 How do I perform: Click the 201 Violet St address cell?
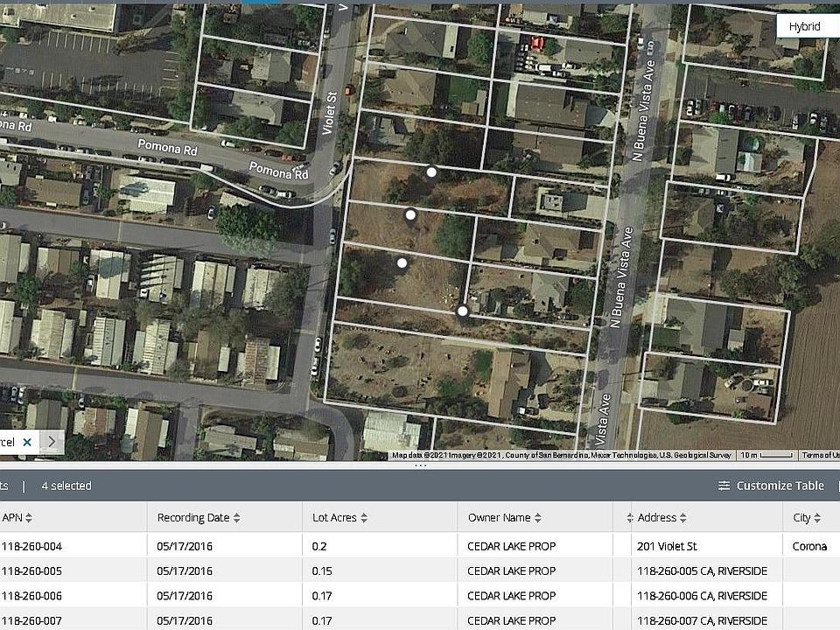(667, 546)
